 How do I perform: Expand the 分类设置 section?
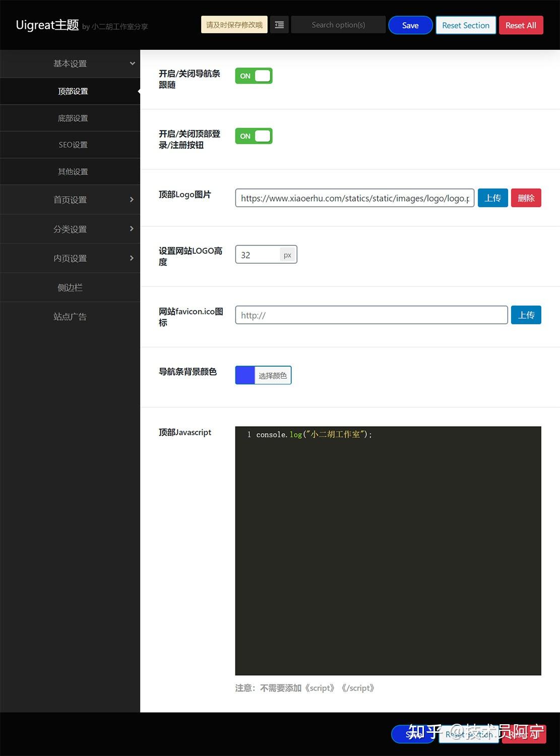pyautogui.click(x=70, y=228)
